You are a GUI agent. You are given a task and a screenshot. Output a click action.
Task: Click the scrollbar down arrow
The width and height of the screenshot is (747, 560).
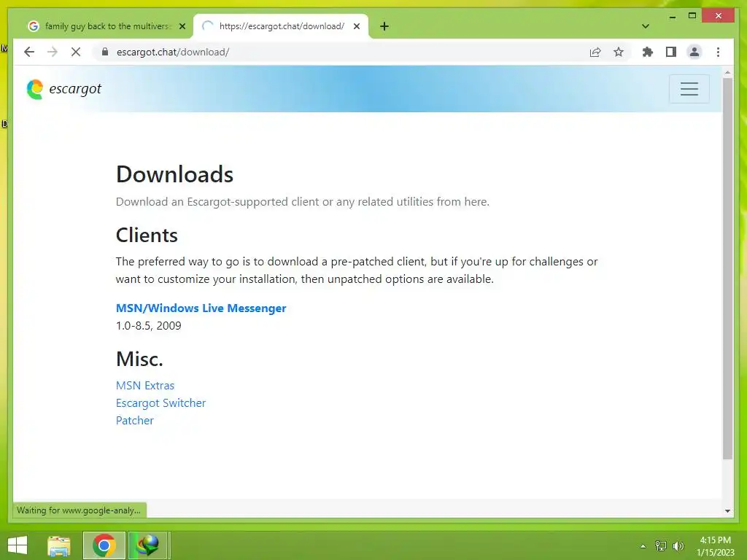[x=727, y=511]
